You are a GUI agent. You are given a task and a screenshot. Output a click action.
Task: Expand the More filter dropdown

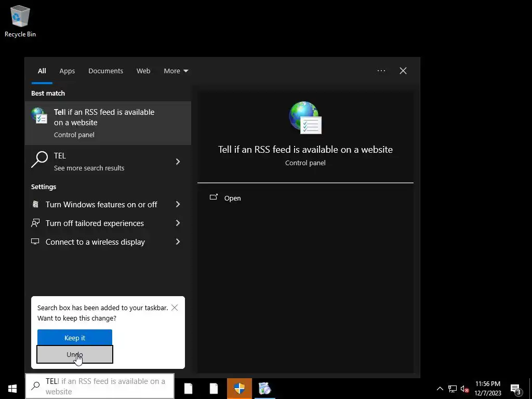click(176, 71)
